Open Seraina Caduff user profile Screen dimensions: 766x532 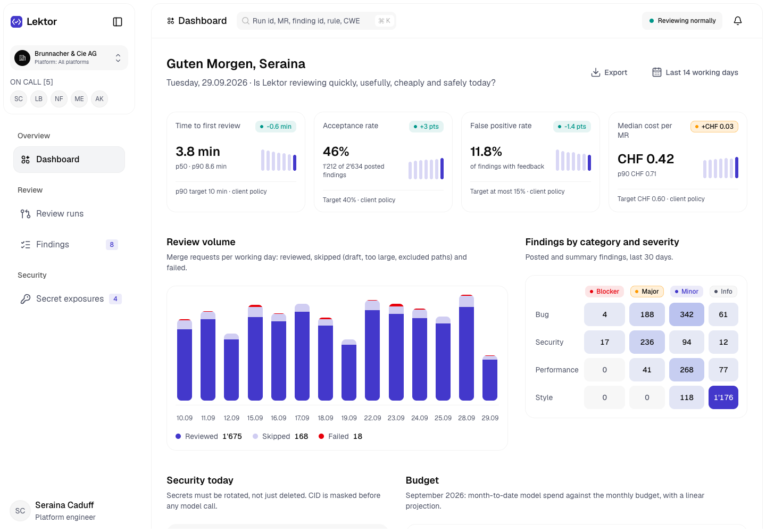pyautogui.click(x=69, y=511)
